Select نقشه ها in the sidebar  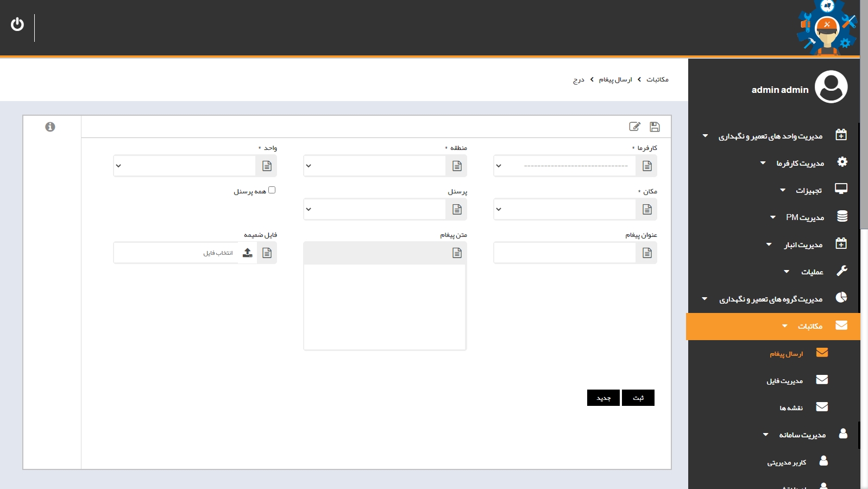[791, 407]
